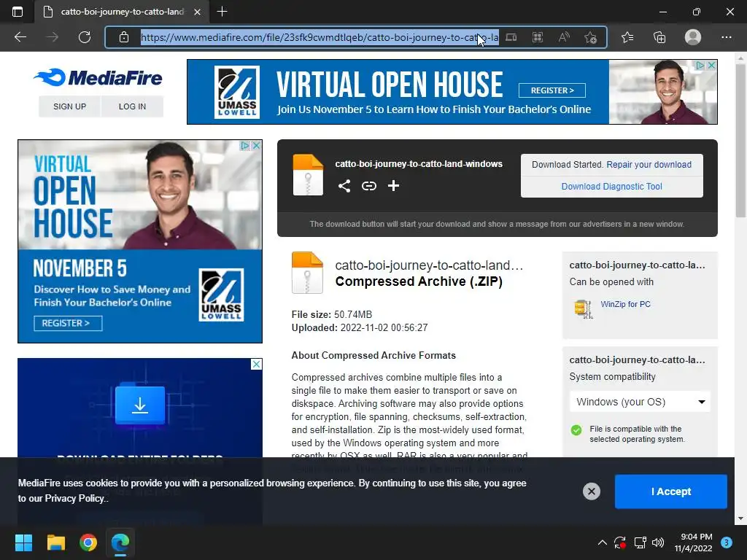Image resolution: width=747 pixels, height=560 pixels.
Task: Click the Uploaded 2022-11-02 00:56:27 text
Action: coord(360,328)
